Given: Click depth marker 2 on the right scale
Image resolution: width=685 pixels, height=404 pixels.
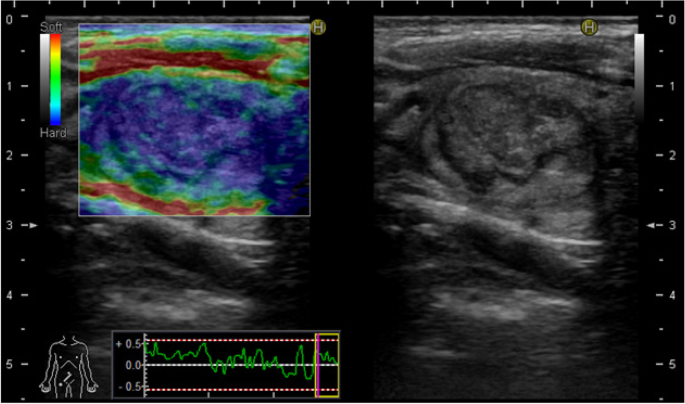Looking at the screenshot, I should click(x=673, y=155).
